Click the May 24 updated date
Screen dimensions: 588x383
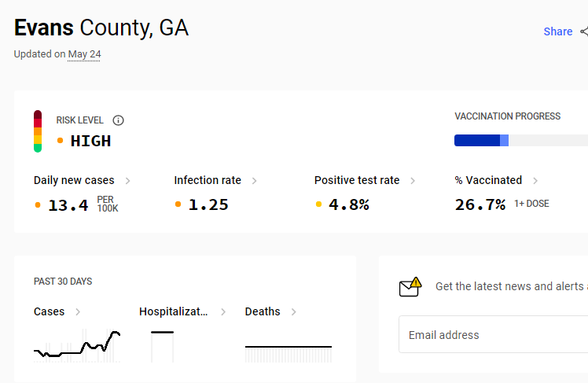[84, 54]
